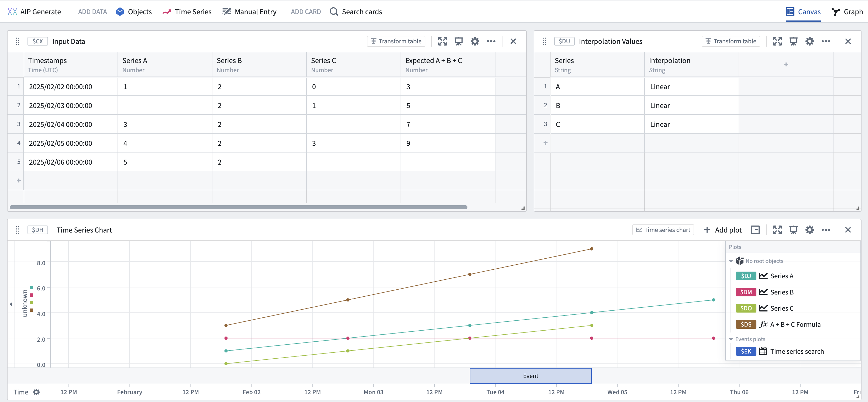Click the Time series chart button
The height and width of the screenshot is (402, 868).
click(663, 230)
